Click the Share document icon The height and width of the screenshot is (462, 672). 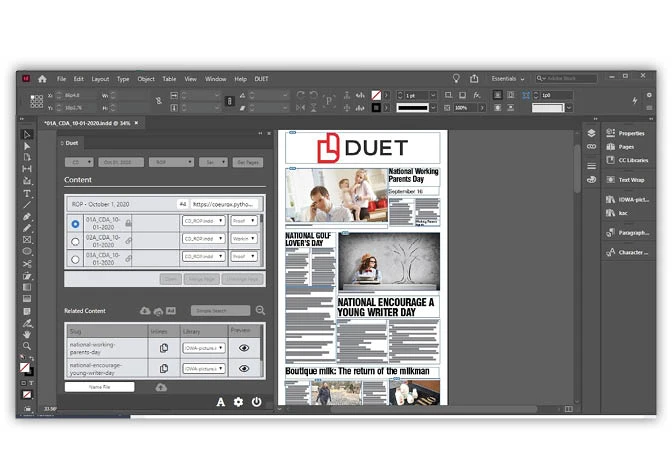point(474,78)
